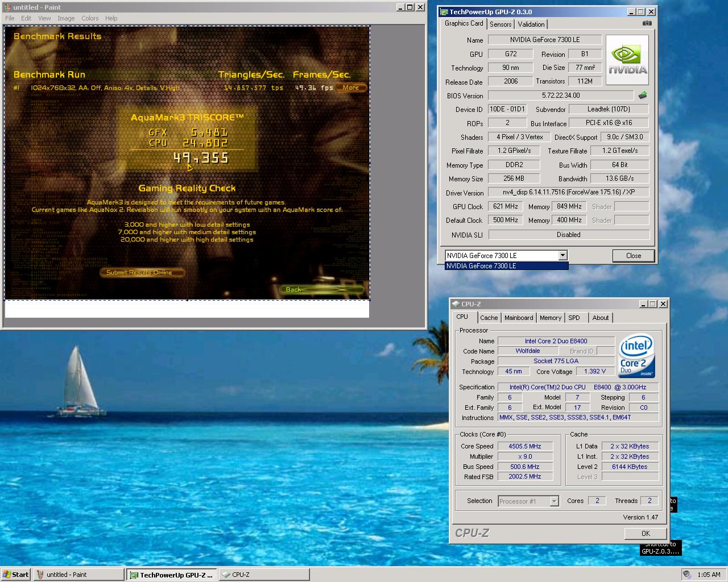This screenshot has width=728, height=582.
Task: Click the Subvendor Leadtek (107D) field
Action: point(609,109)
